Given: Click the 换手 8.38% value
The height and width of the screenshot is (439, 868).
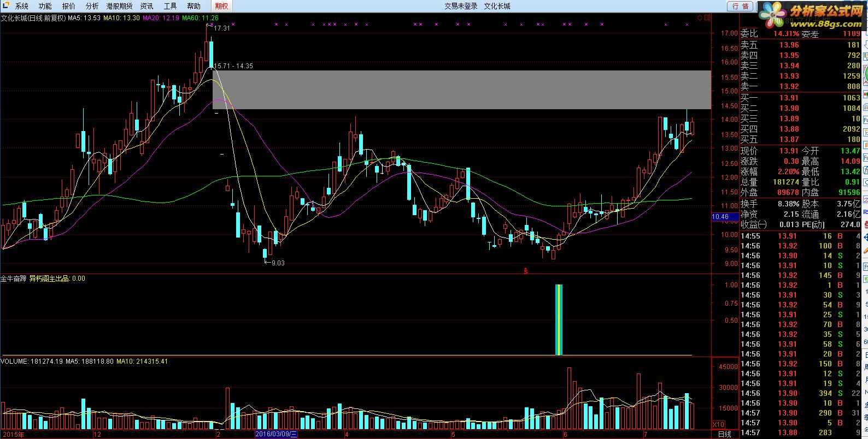Looking at the screenshot, I should 787,204.
